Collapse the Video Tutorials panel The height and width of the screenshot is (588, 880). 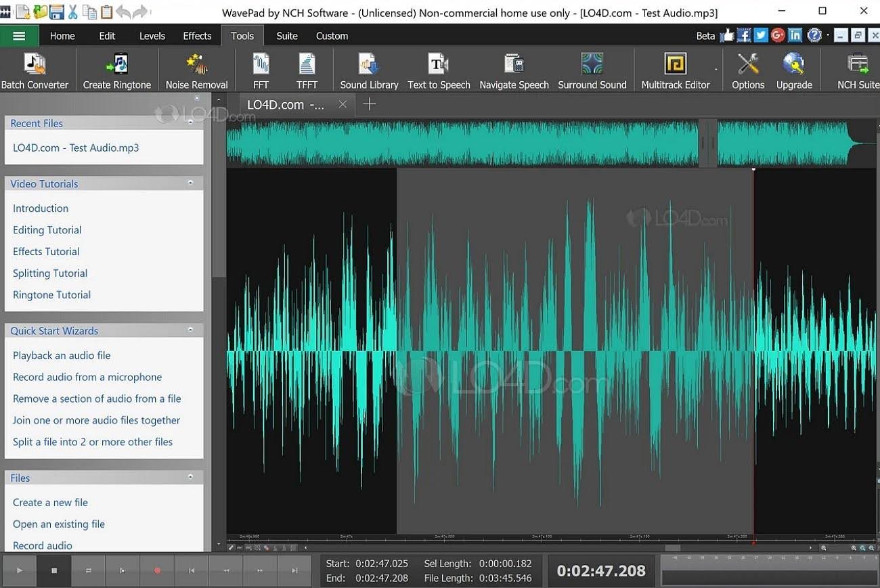point(190,183)
